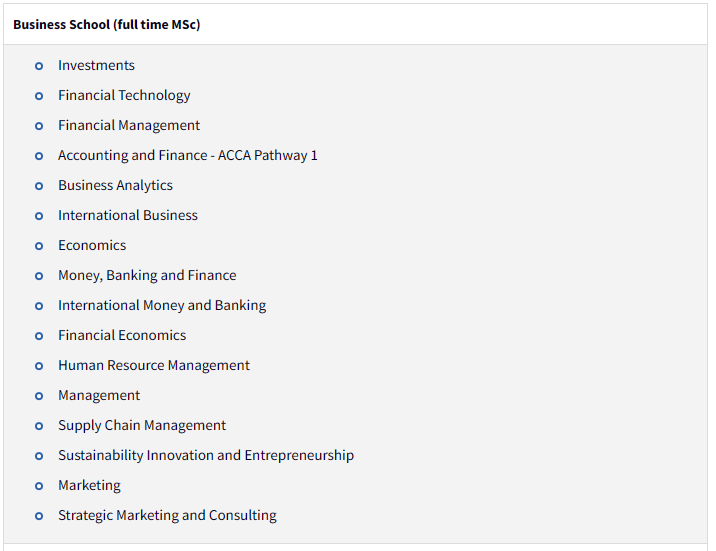Open the International Business entry
This screenshot has width=716, height=551.
(128, 215)
